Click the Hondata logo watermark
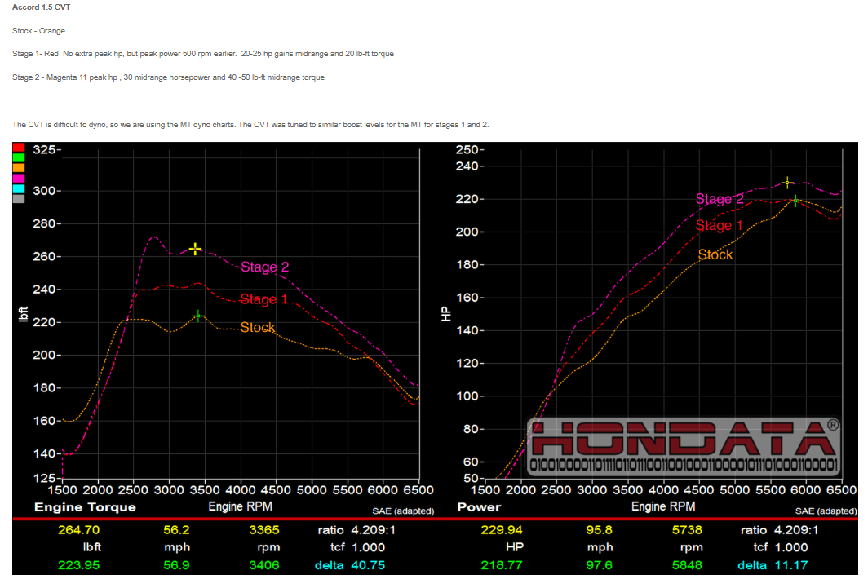The image size is (868, 588). click(x=684, y=447)
